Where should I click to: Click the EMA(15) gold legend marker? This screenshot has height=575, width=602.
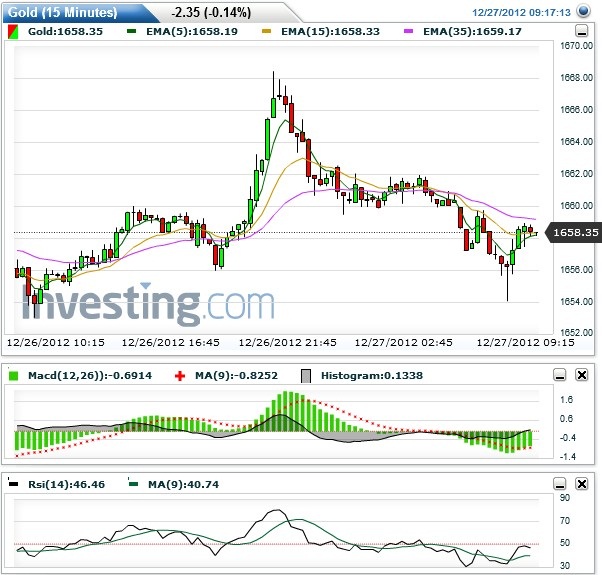(266, 31)
